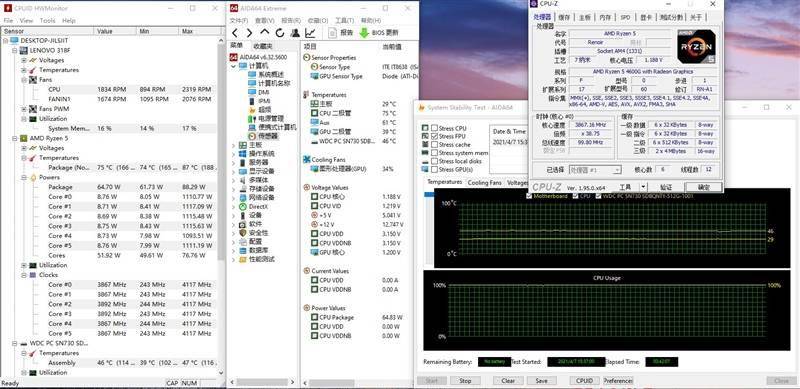Click the Save button in Stability Test

(x=541, y=380)
